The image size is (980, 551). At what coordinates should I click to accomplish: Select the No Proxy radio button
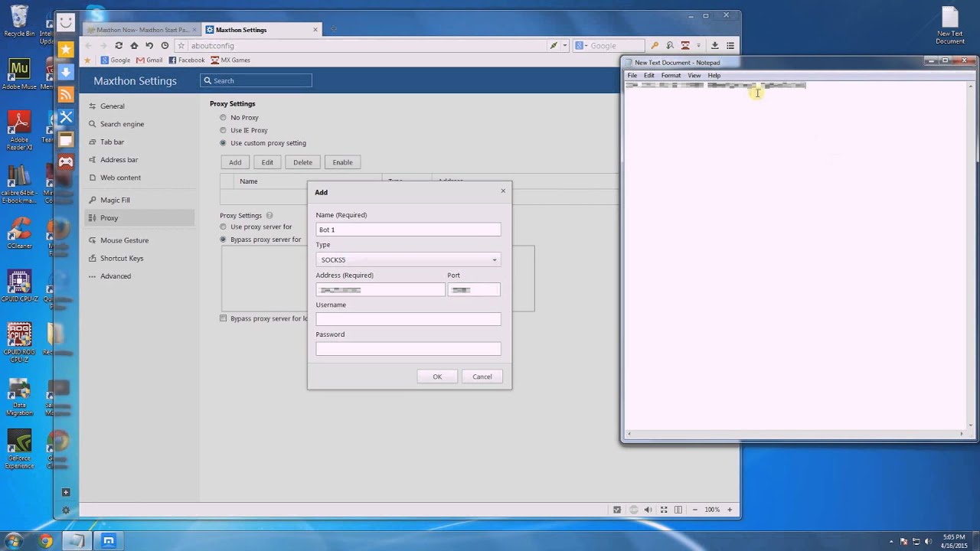click(224, 117)
